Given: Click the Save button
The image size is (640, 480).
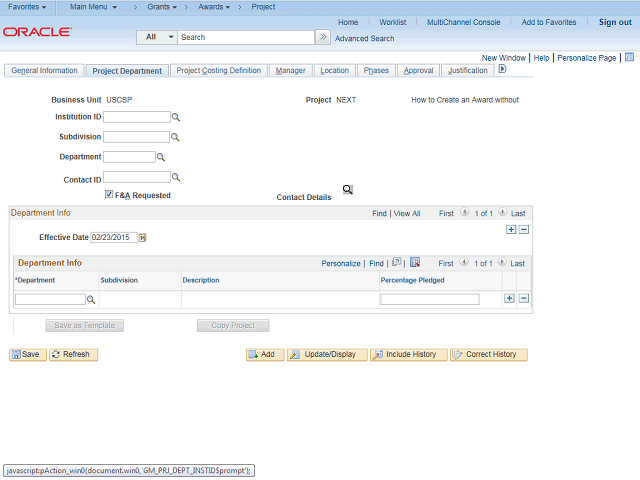Looking at the screenshot, I should point(28,354).
